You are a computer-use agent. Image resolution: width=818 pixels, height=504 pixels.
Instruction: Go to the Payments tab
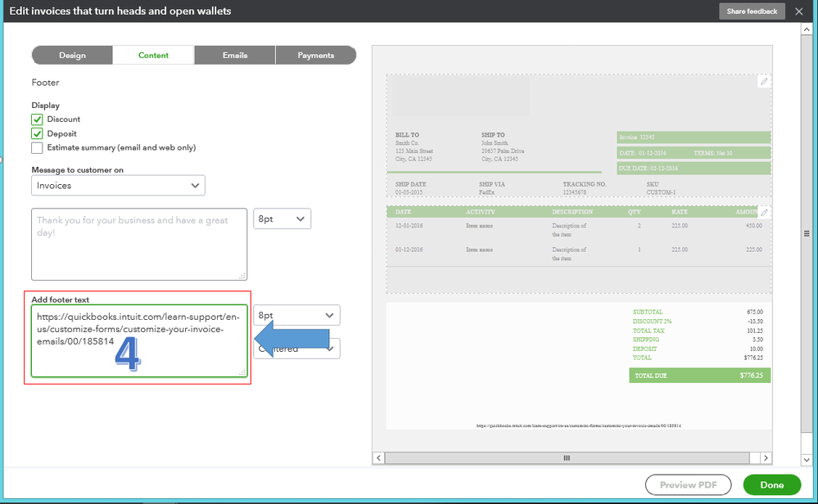(315, 56)
